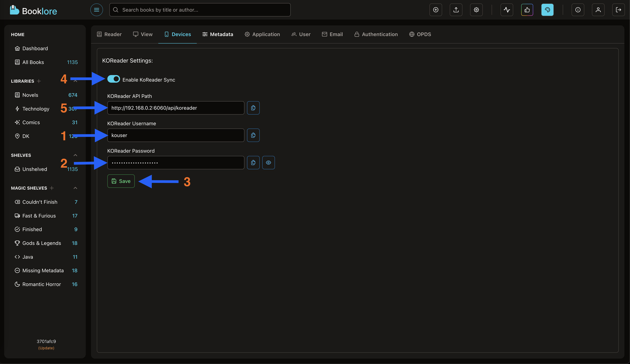This screenshot has height=364, width=630.
Task: Click the KOReader Password field
Action: 176,162
